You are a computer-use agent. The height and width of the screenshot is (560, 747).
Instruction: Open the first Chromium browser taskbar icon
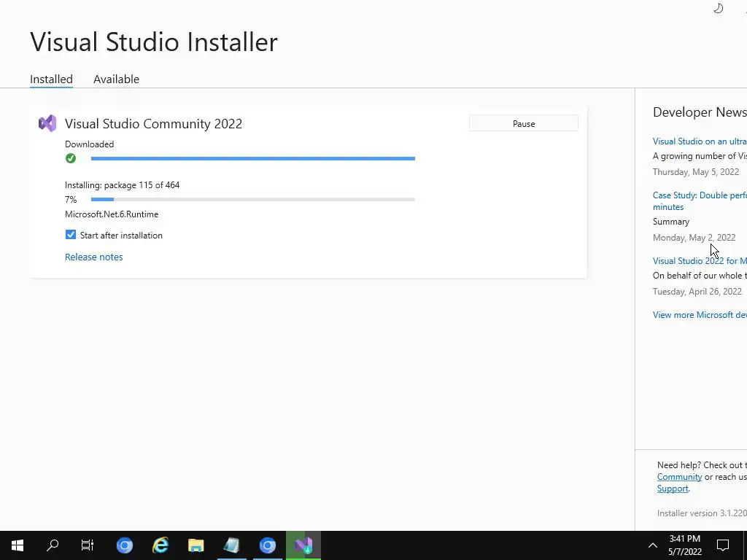(124, 545)
